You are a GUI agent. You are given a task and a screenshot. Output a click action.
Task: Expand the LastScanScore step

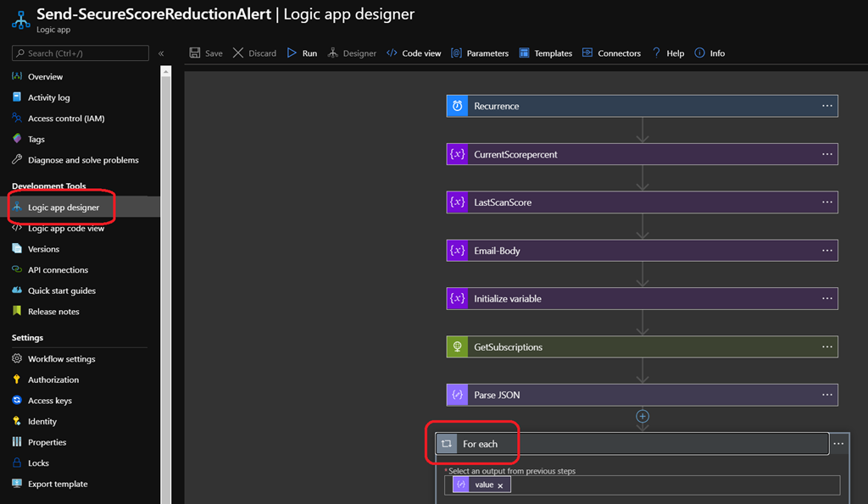click(x=627, y=202)
